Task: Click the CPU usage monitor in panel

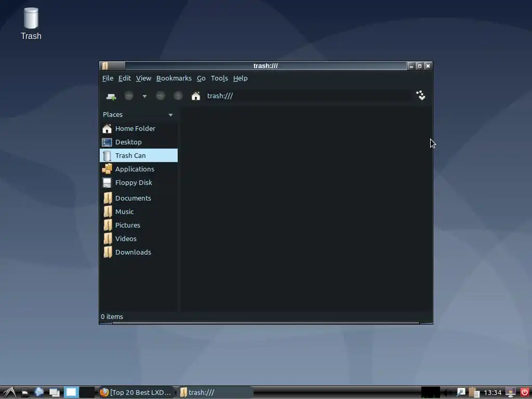Action: 431,393
